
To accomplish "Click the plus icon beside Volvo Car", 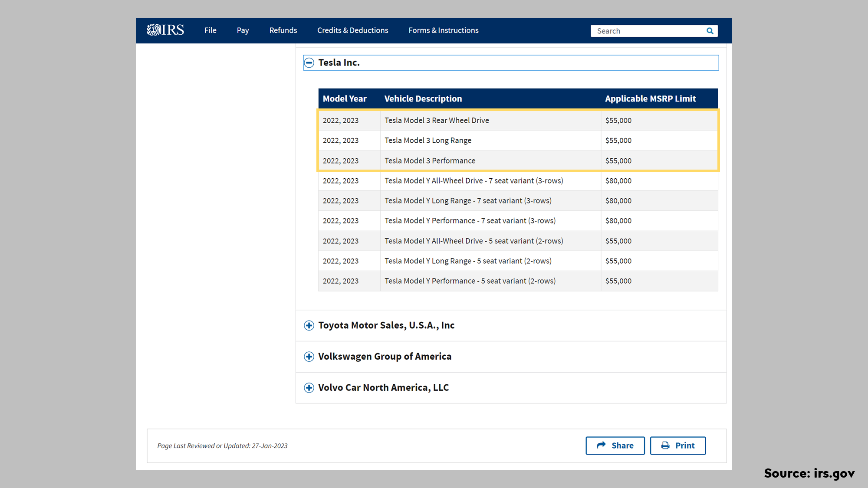I will point(309,388).
